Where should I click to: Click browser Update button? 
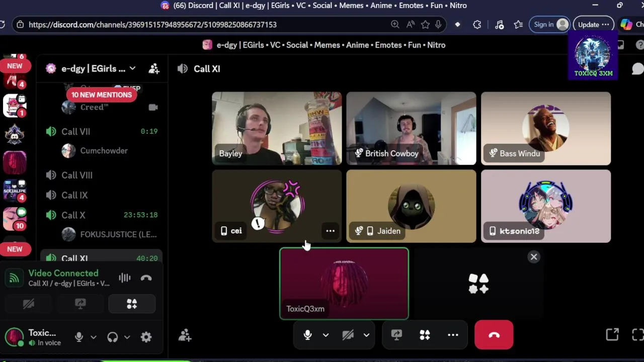pos(593,25)
